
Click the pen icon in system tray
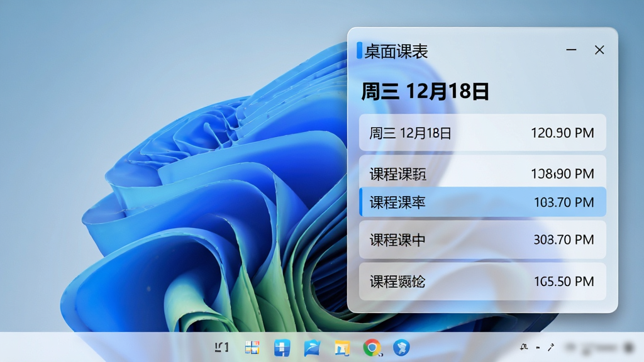(x=551, y=347)
